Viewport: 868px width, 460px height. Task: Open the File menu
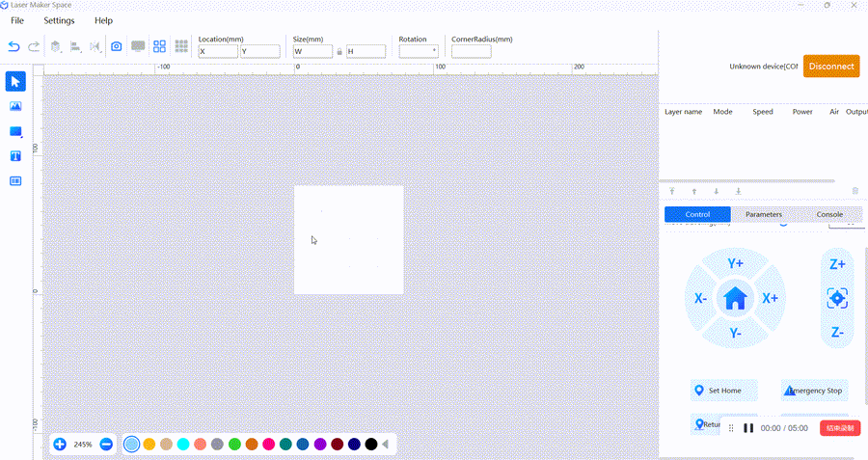coord(17,20)
